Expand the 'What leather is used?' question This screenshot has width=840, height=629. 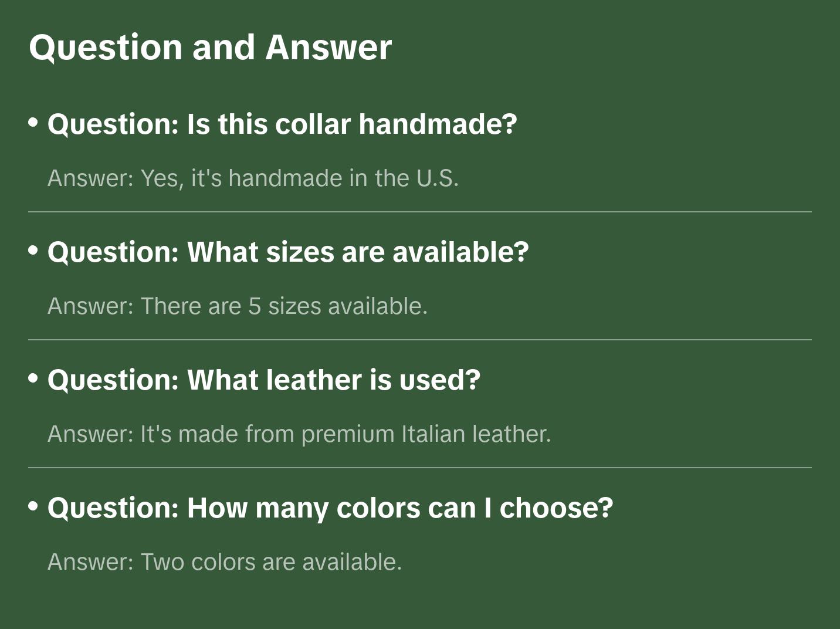[x=263, y=380]
